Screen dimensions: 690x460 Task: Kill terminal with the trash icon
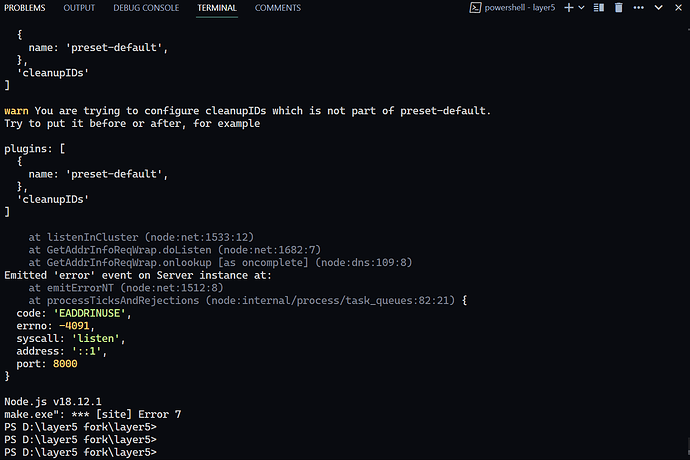[x=619, y=7]
